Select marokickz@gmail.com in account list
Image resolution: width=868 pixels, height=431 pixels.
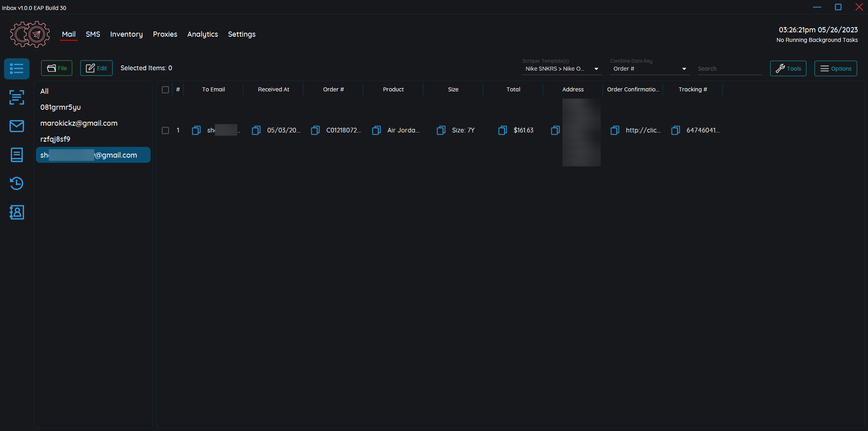click(x=79, y=123)
